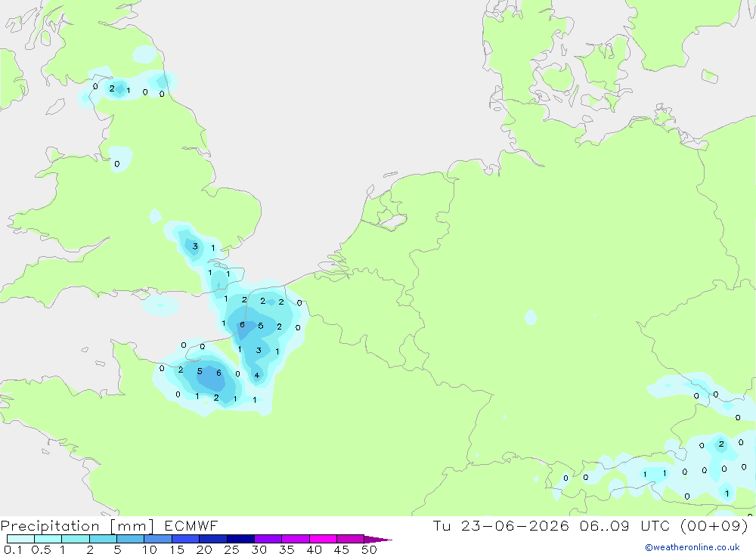Pick the 5–10 mm legend color swatch
This screenshot has height=554, width=756.
[x=131, y=539]
